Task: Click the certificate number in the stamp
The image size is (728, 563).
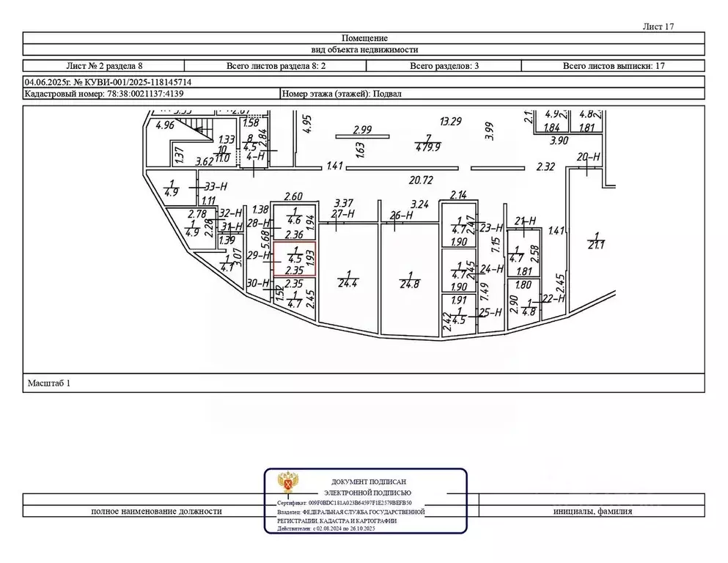Action: coord(345,503)
